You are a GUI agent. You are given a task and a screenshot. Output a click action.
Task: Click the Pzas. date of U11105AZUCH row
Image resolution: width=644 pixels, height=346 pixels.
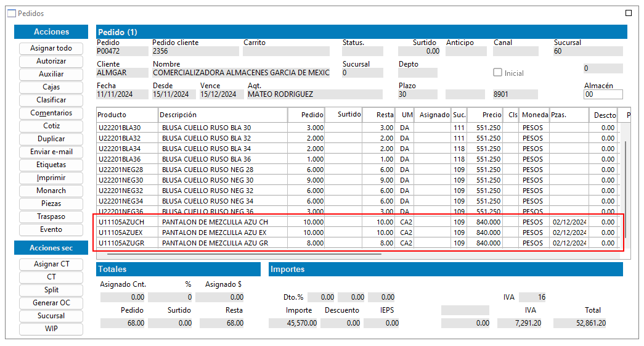(x=569, y=222)
